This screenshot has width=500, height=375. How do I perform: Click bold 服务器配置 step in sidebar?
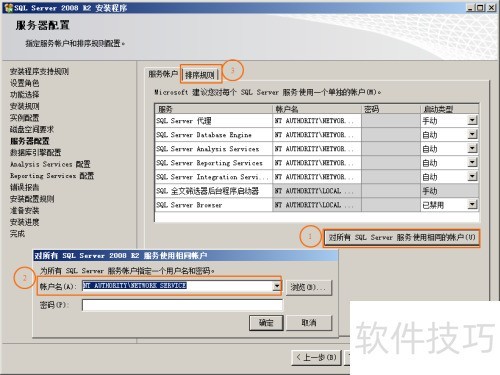pos(30,141)
